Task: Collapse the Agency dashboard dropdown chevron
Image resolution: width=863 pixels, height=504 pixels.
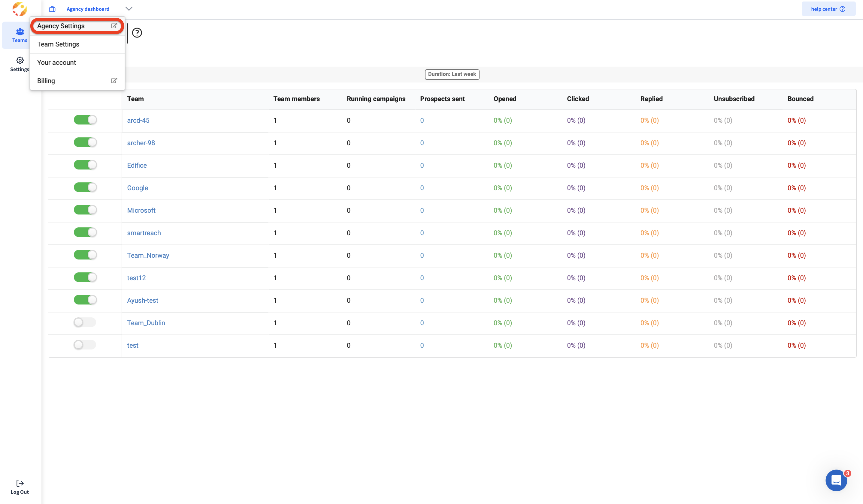Action: pos(129,9)
